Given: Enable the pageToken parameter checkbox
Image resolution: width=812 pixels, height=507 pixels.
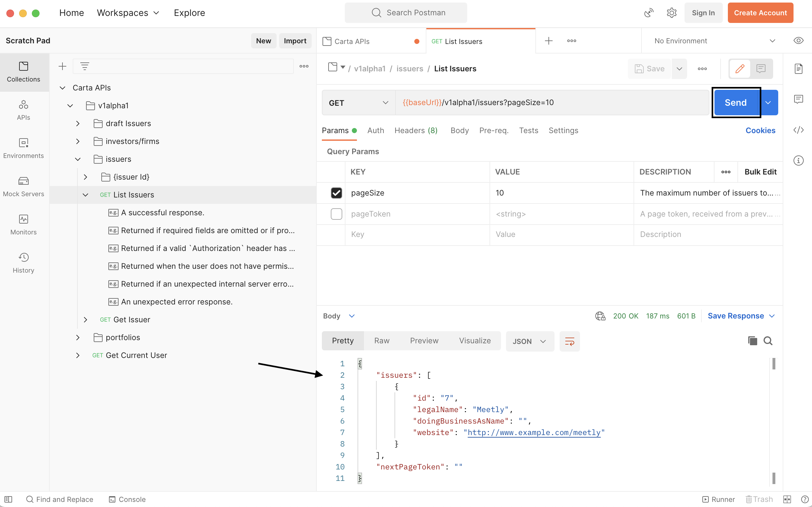Looking at the screenshot, I should pyautogui.click(x=336, y=214).
